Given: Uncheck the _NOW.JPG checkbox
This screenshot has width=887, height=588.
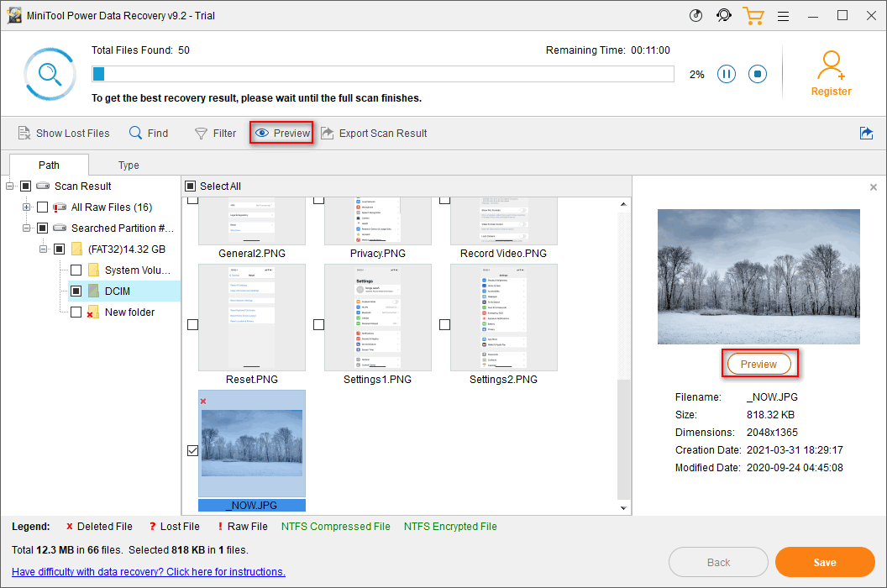Looking at the screenshot, I should point(193,450).
